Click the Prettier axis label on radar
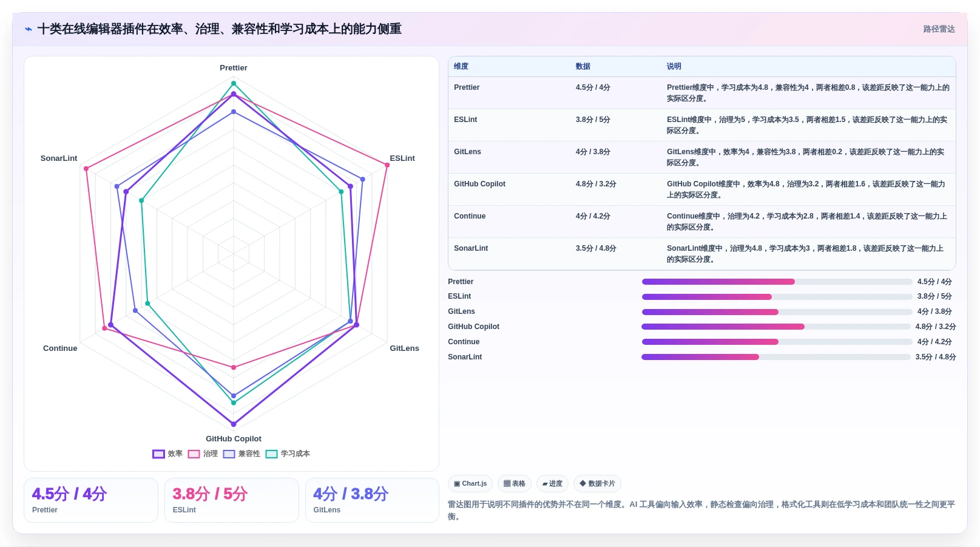The height and width of the screenshot is (547, 980). coord(234,68)
